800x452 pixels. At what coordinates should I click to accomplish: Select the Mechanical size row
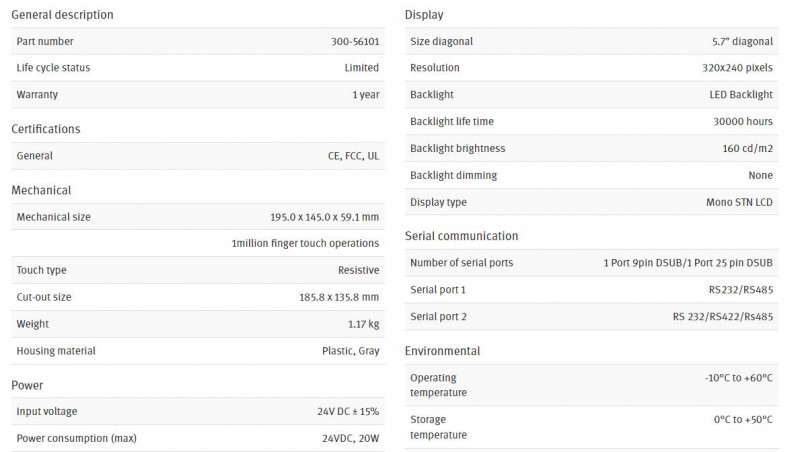click(198, 217)
